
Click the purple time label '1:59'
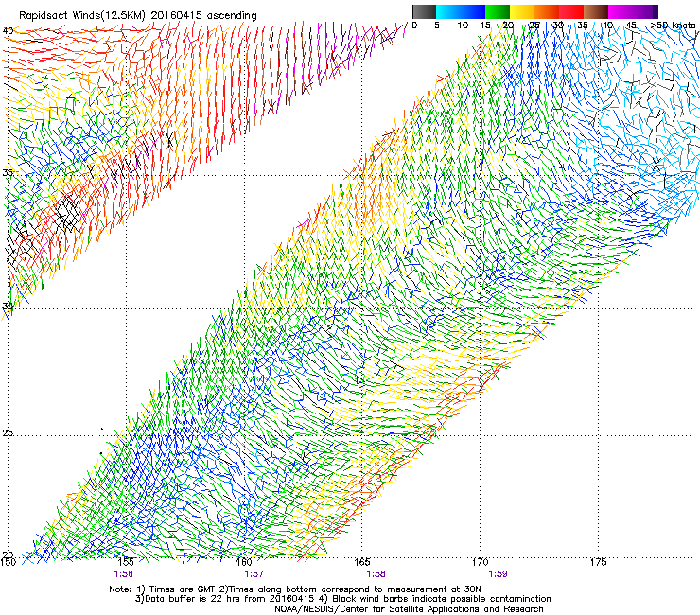pyautogui.click(x=498, y=574)
